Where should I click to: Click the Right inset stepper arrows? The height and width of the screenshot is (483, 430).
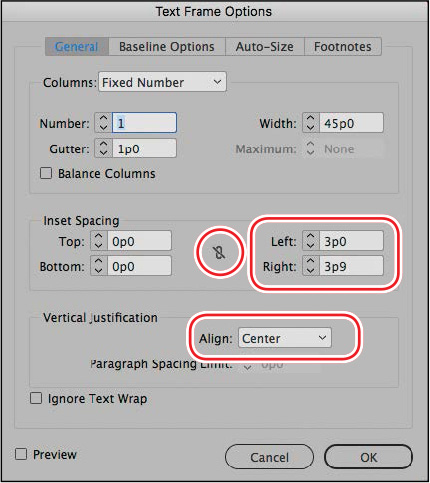pyautogui.click(x=311, y=266)
